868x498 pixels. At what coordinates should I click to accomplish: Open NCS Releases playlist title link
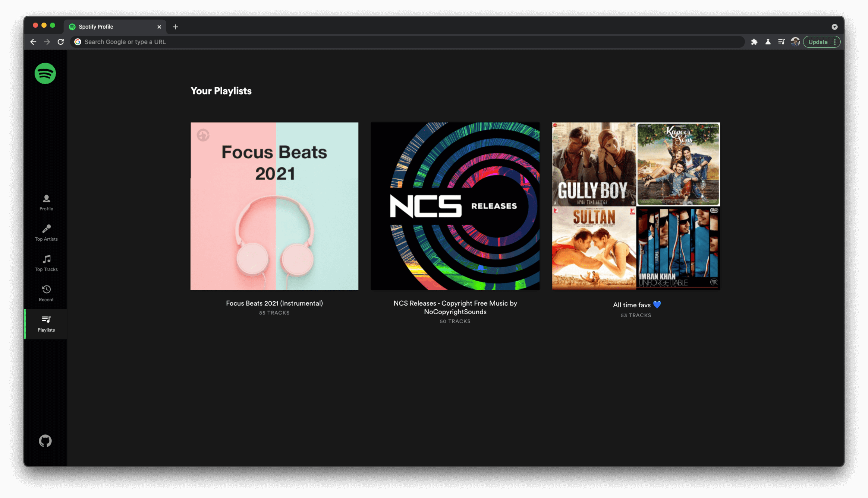(x=455, y=307)
